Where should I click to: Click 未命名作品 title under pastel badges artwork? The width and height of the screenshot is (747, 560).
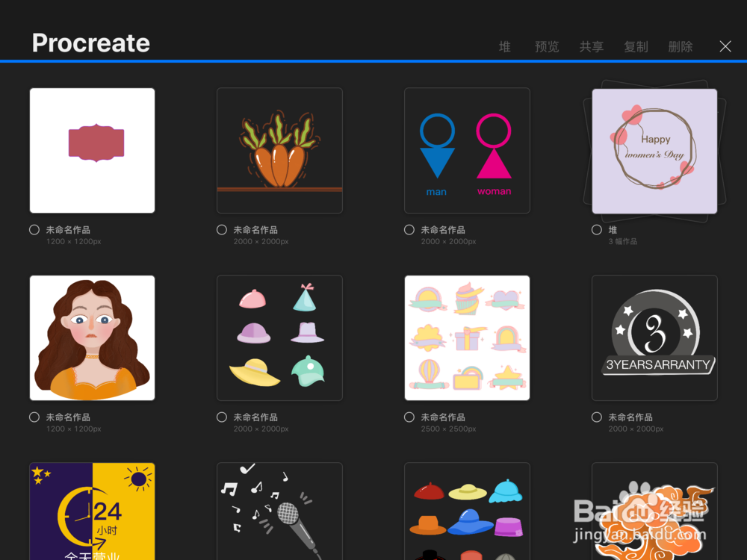pyautogui.click(x=443, y=417)
